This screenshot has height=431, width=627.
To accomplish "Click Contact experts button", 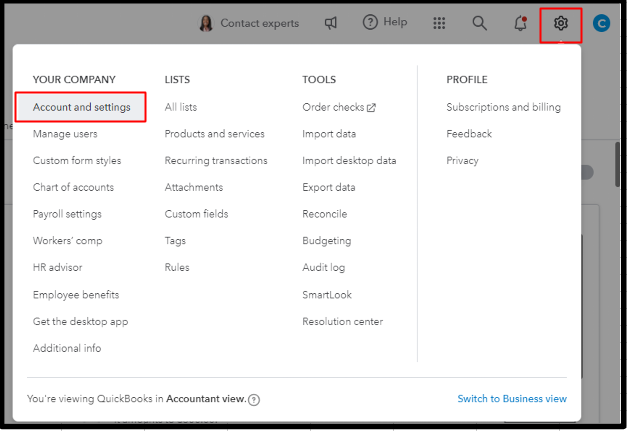I will point(249,23).
